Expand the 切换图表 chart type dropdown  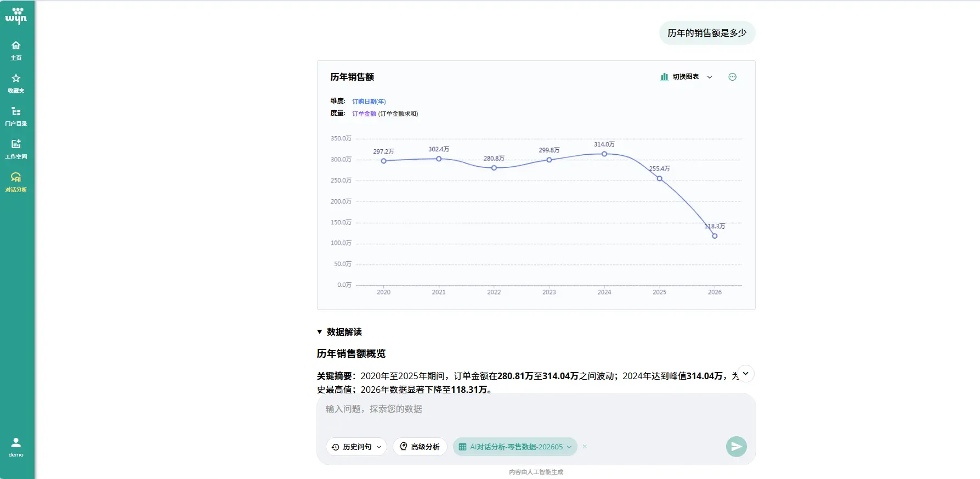click(x=687, y=77)
